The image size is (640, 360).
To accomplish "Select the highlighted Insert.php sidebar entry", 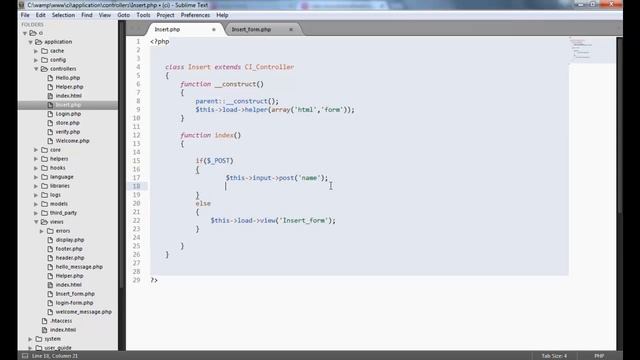I will click(x=68, y=105).
